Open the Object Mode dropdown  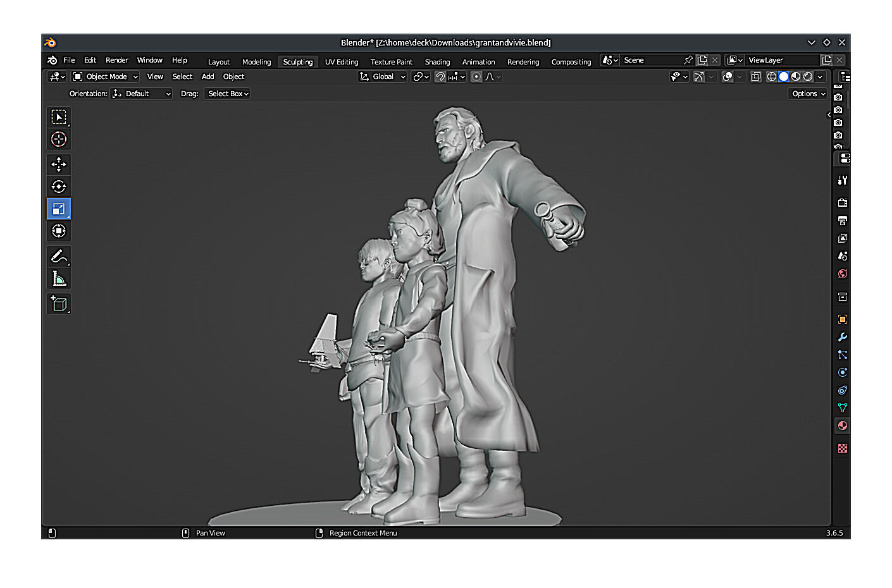pyautogui.click(x=106, y=77)
